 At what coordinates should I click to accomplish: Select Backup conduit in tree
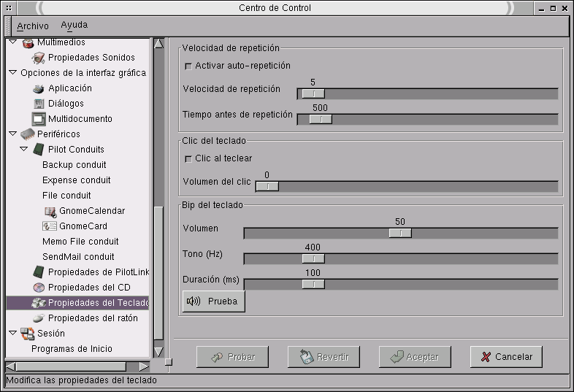click(x=74, y=165)
